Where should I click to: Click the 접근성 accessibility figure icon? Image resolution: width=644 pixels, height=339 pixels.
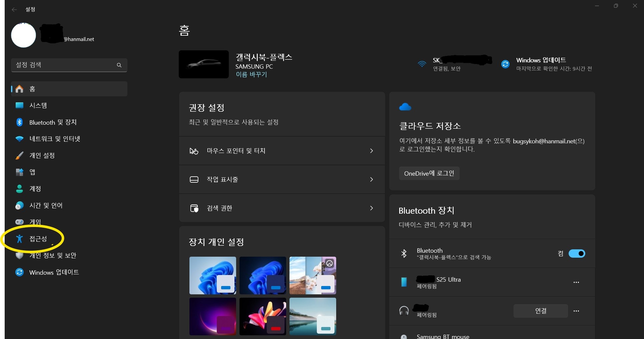20,239
